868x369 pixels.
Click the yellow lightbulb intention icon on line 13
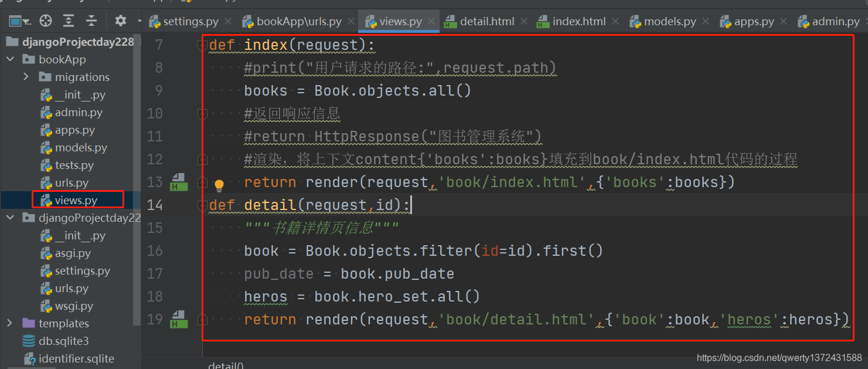click(x=219, y=185)
